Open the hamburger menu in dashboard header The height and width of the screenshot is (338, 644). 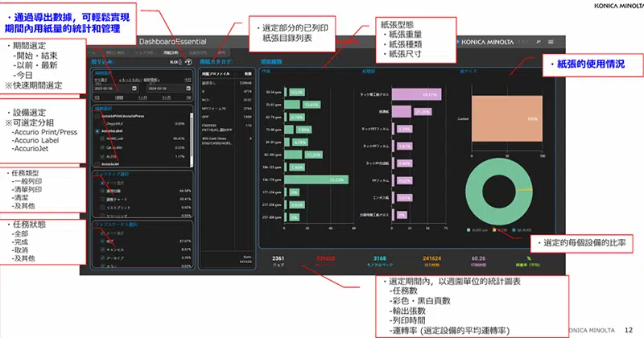click(551, 42)
